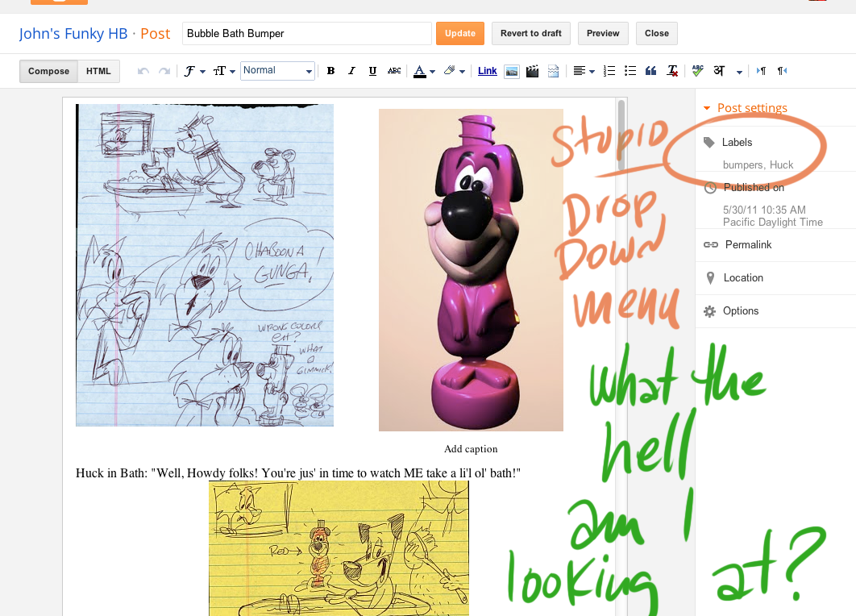The image size is (856, 616).
Task: Click the blockquote icon
Action: [650, 71]
